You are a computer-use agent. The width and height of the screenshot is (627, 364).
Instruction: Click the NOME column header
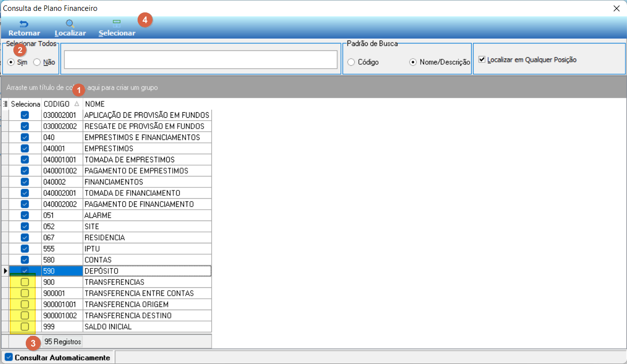(147, 104)
